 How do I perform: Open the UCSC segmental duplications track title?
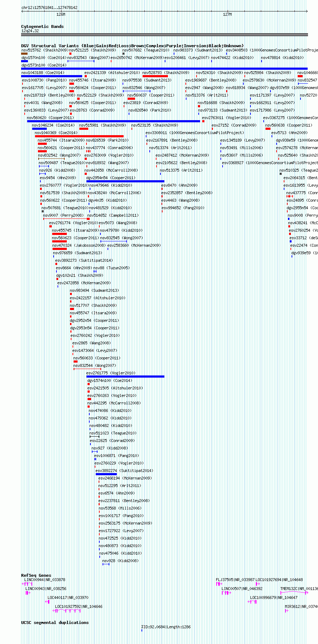coord(55,623)
